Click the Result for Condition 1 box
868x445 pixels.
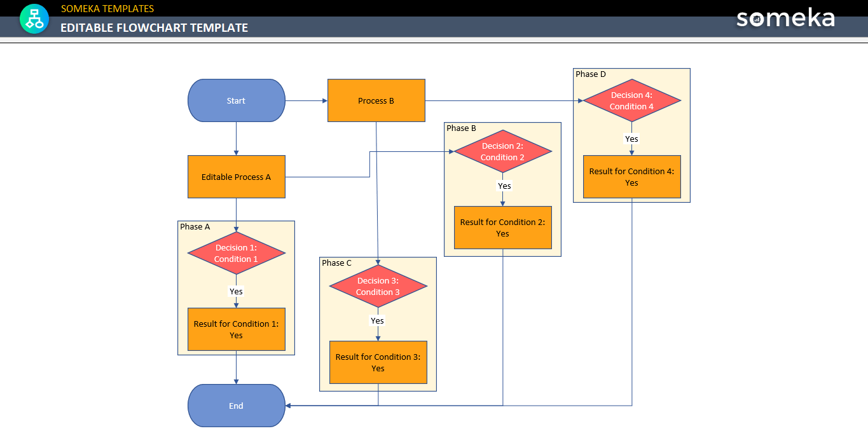(237, 329)
